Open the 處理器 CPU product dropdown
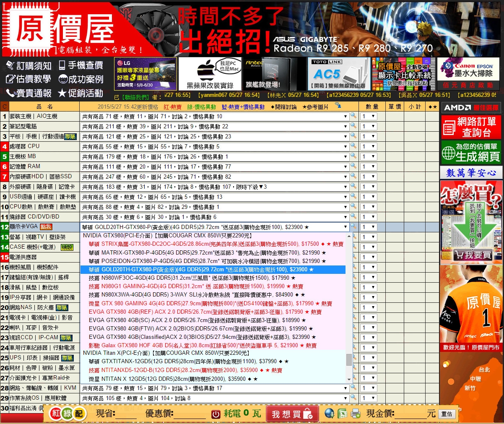Image resolution: width=504 pixels, height=424 pixels. (x=214, y=146)
